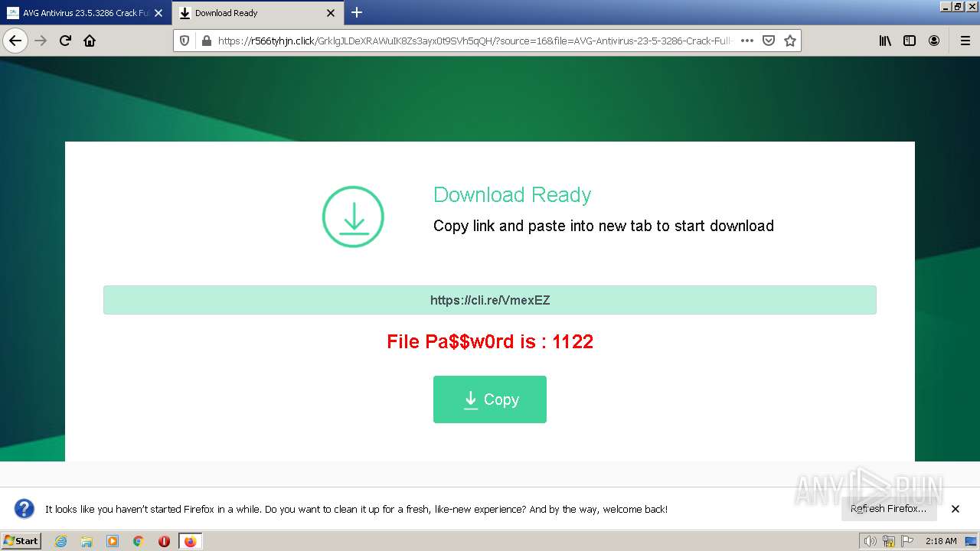This screenshot has width=980, height=551.
Task: Click the 2:18 AM system clock
Action: tap(941, 541)
